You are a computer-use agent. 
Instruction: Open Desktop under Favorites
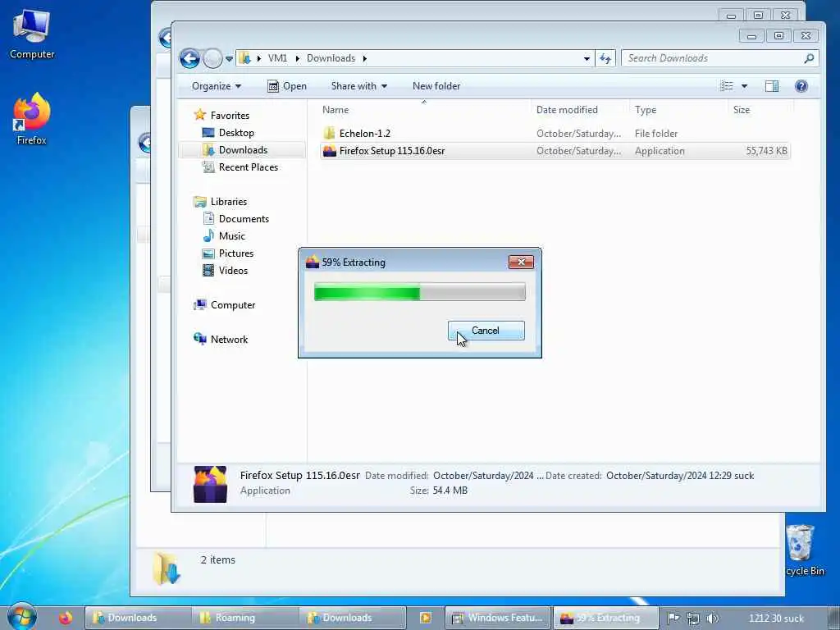(x=236, y=132)
